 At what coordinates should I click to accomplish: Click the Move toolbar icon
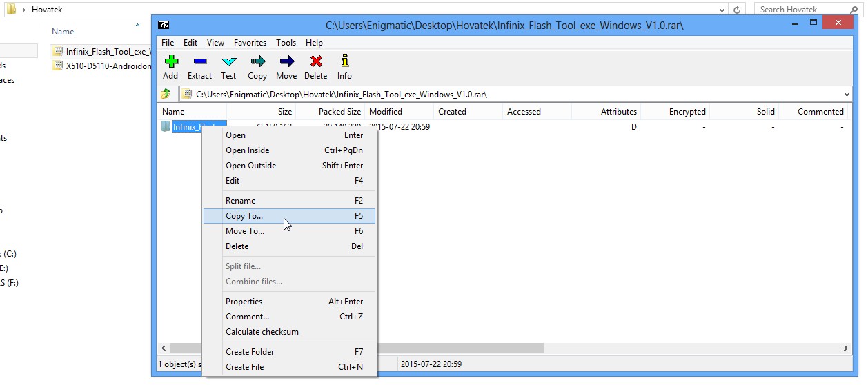click(x=286, y=62)
